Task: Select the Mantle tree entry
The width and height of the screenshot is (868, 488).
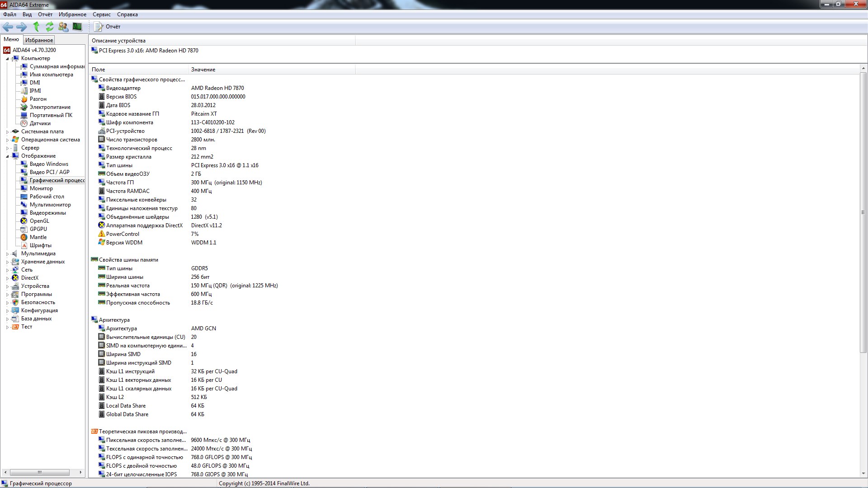Action: point(38,237)
